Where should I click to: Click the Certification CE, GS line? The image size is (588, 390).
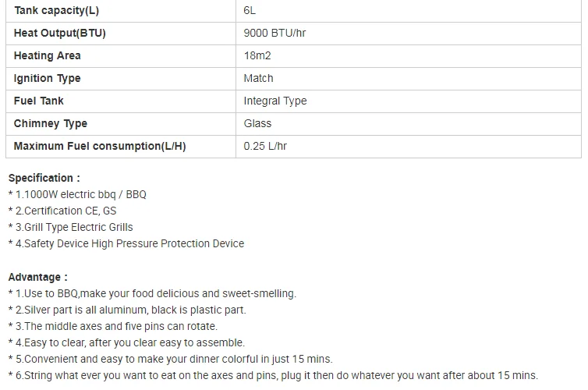point(62,211)
